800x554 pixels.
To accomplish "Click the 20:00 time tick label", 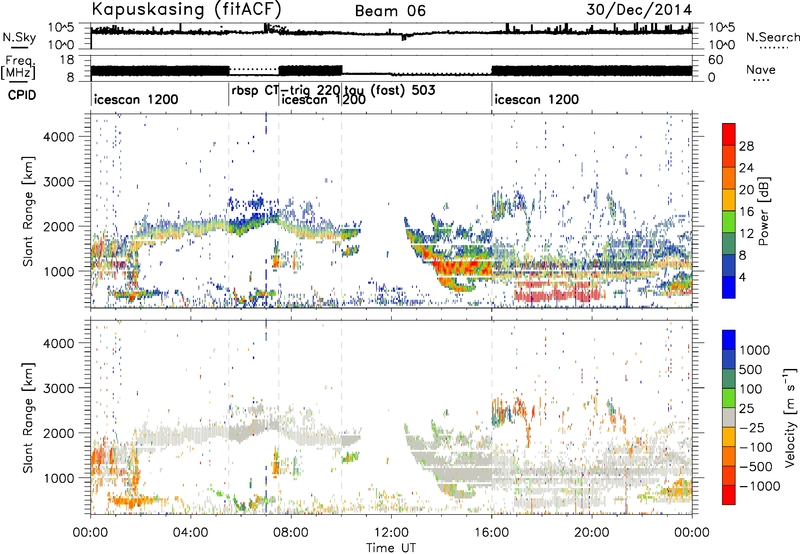I will [x=591, y=533].
